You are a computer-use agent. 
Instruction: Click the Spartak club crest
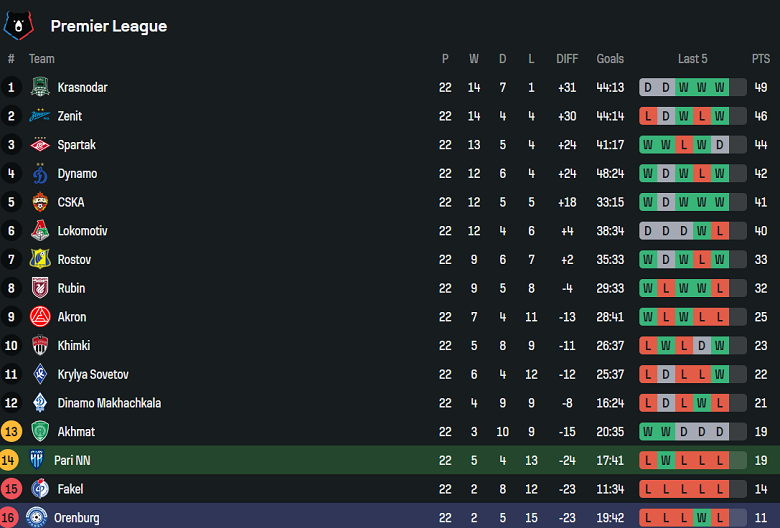(x=39, y=145)
